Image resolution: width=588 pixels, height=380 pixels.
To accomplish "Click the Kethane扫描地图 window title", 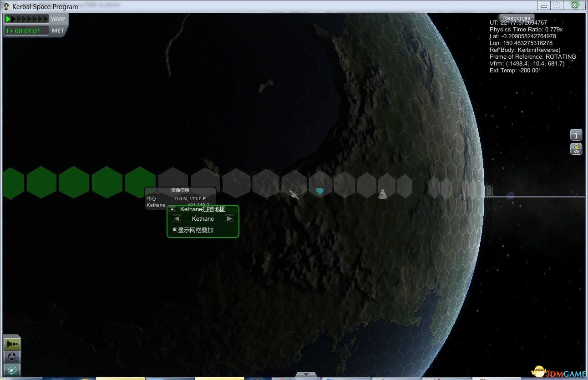I will point(203,209).
